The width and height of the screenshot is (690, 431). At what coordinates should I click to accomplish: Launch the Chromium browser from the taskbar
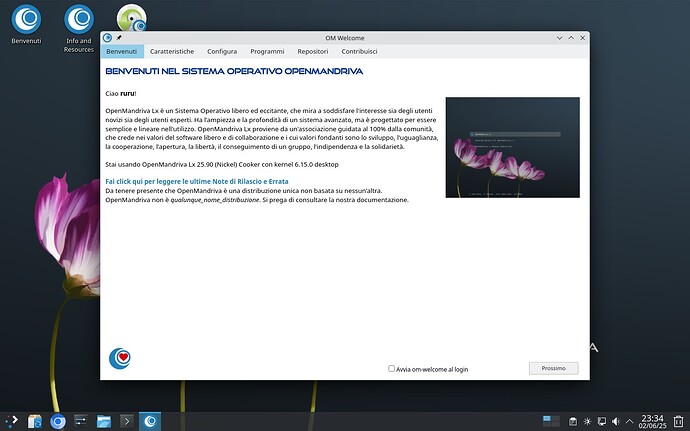[58, 421]
